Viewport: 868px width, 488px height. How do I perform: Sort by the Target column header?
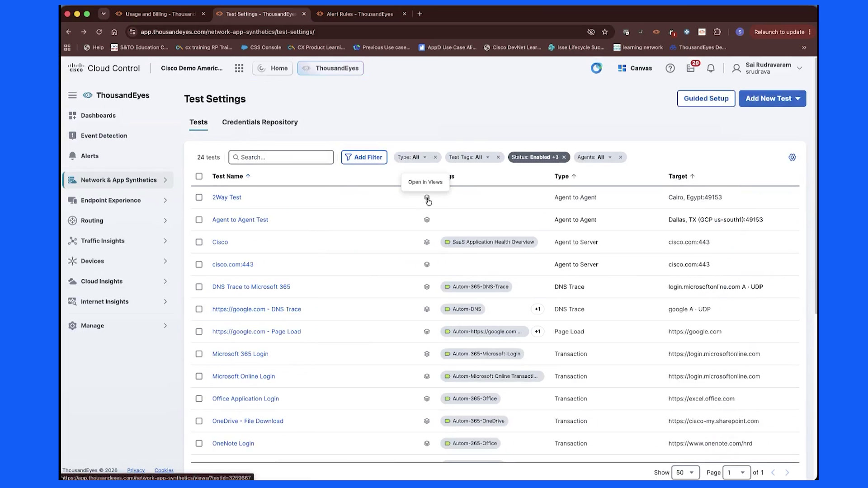click(x=681, y=176)
